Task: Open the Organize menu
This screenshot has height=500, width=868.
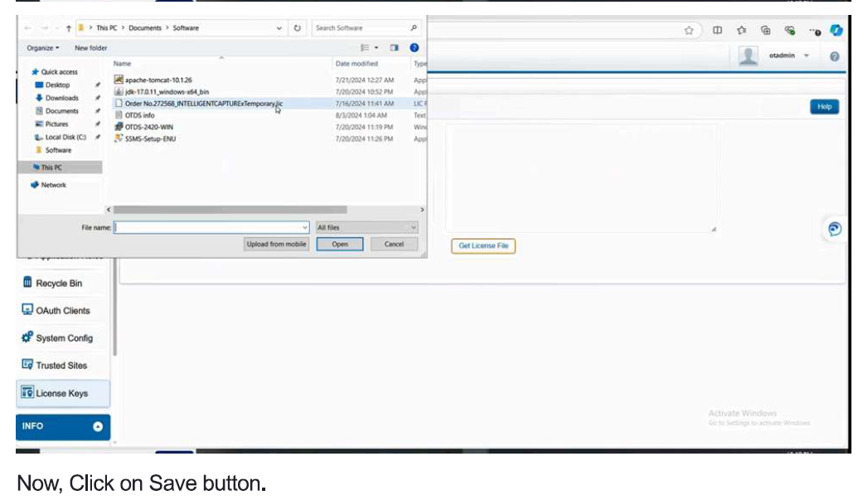Action: point(43,48)
